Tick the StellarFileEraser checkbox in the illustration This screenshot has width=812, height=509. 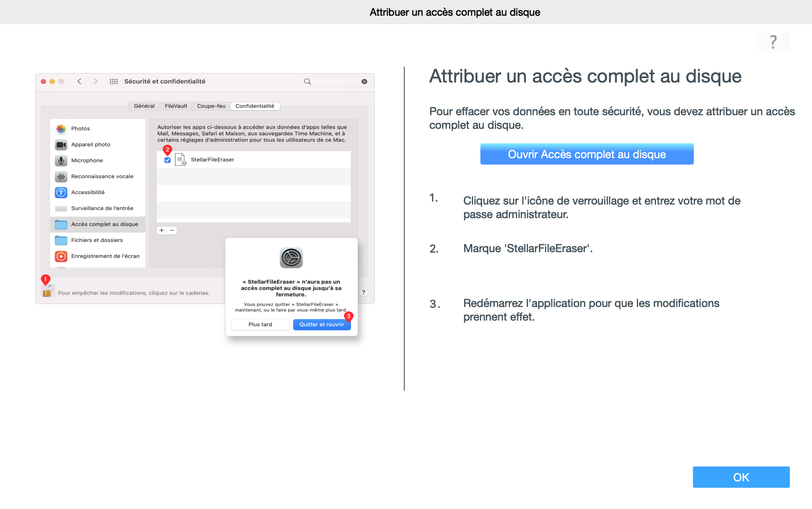click(168, 160)
